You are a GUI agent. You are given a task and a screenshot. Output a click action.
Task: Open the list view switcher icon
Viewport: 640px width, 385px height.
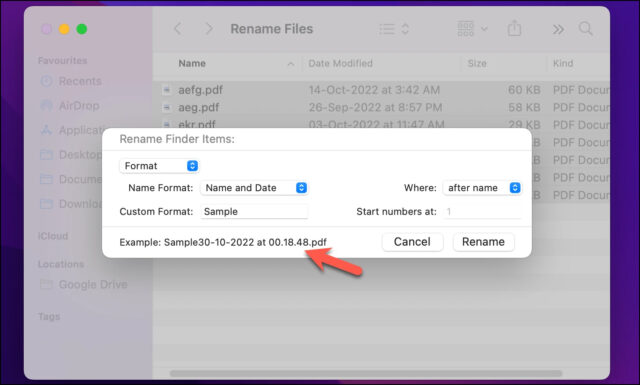394,29
